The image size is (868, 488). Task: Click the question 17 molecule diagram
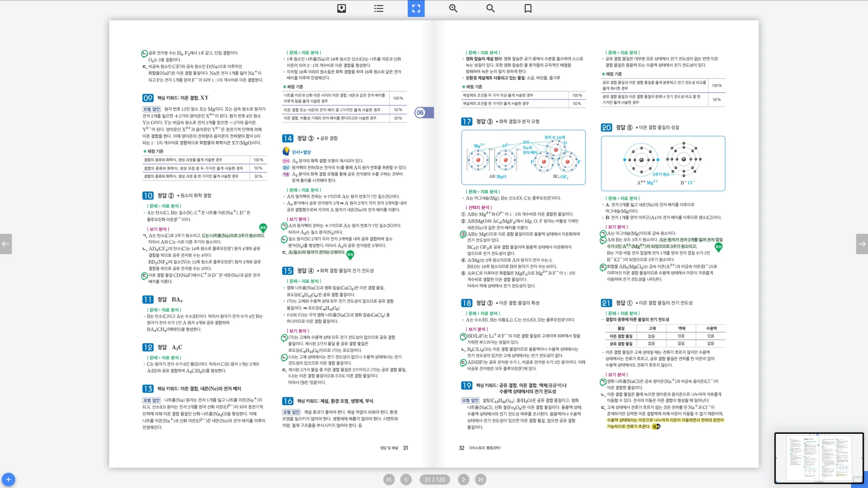(x=523, y=157)
